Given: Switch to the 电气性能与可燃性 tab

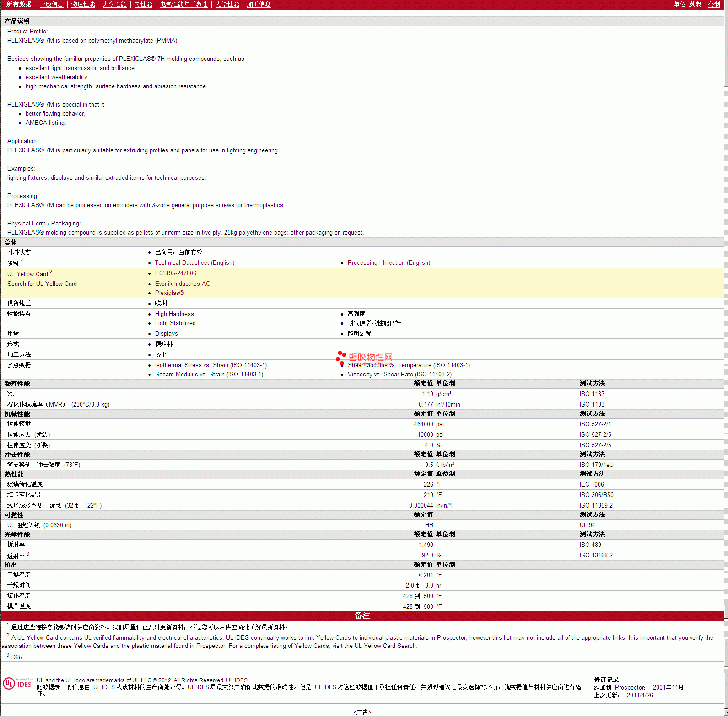Looking at the screenshot, I should [x=184, y=4].
